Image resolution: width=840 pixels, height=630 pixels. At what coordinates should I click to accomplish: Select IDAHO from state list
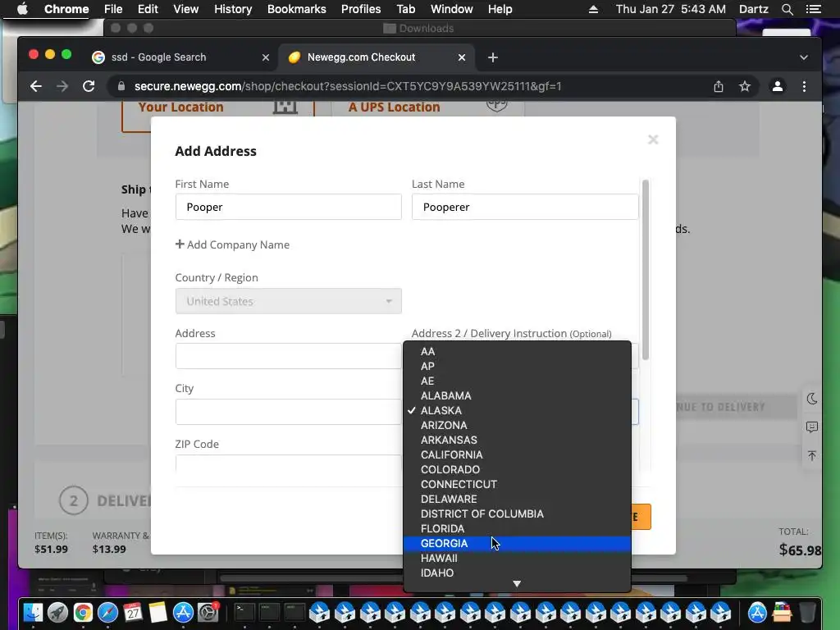coord(518,573)
